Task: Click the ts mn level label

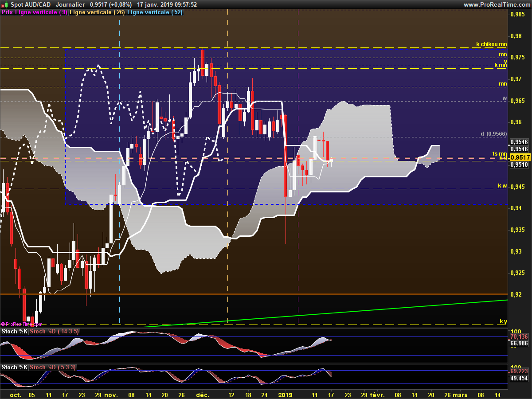Action: 500,153
